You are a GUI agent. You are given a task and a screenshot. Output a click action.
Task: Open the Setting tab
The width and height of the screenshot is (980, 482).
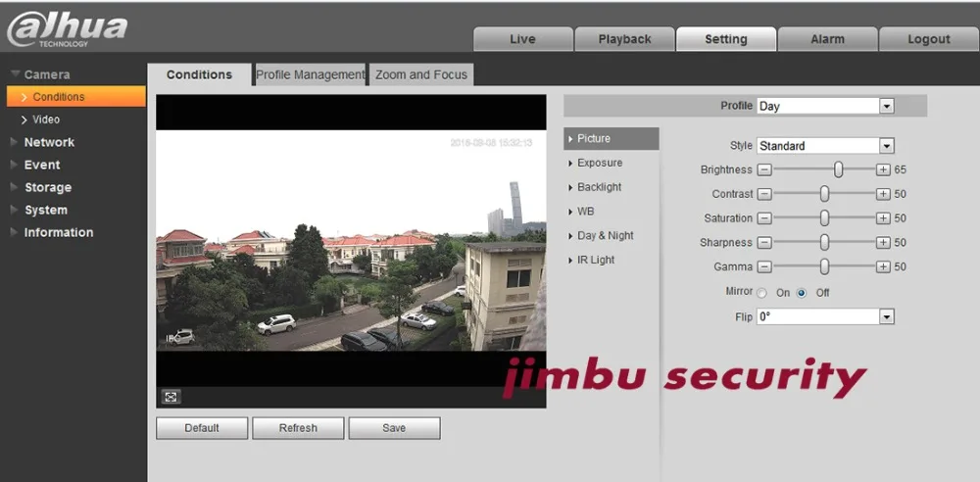[x=726, y=39]
